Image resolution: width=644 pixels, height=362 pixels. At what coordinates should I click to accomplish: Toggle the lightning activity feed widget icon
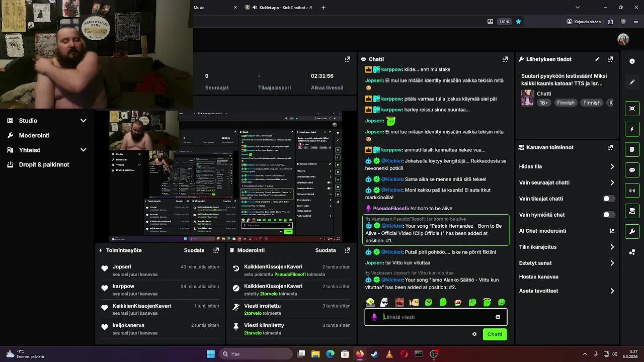coord(632,129)
